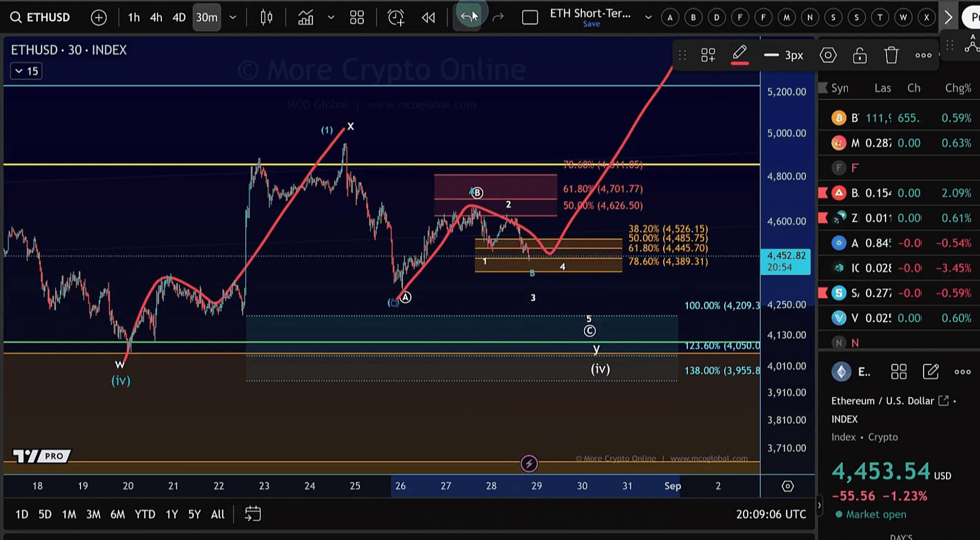
Task: Switch to layout shortcut N
Action: (810, 17)
